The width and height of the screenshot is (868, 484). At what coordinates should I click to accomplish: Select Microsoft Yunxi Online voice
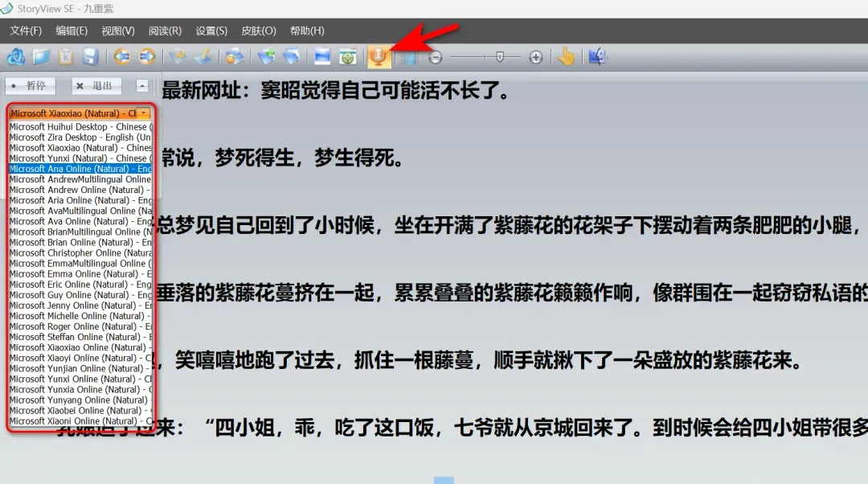[80, 379]
